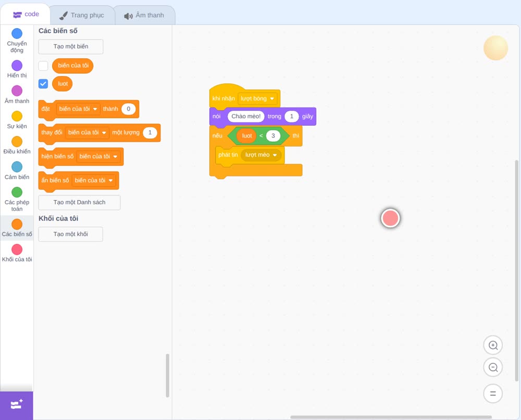
Task: Click the seconds field in 'nói' block
Action: click(292, 116)
